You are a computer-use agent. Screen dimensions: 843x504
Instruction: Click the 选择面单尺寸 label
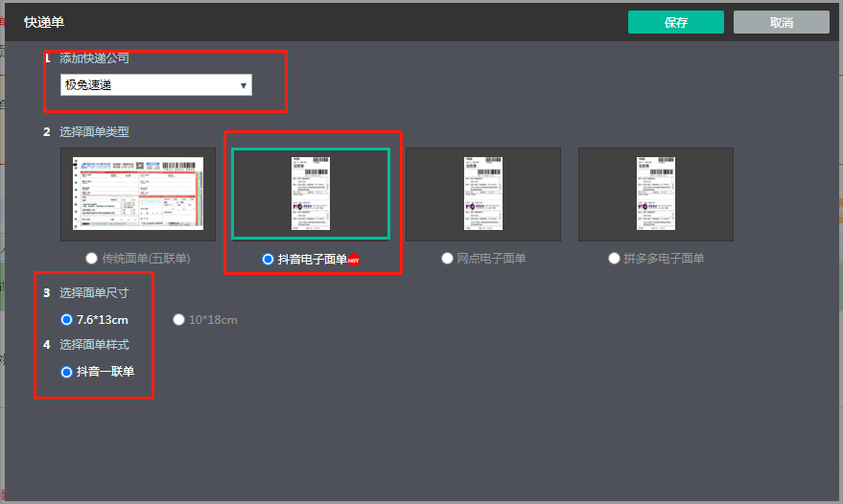pos(94,293)
